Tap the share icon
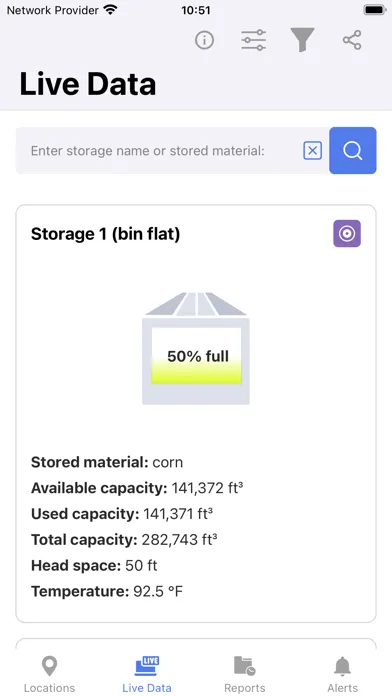 point(352,40)
